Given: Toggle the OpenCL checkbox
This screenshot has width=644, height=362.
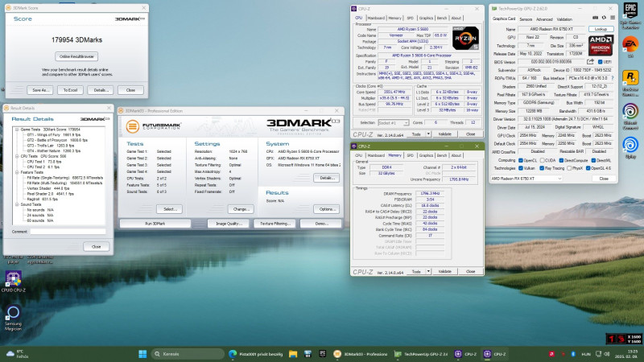Looking at the screenshot, I should 520,160.
